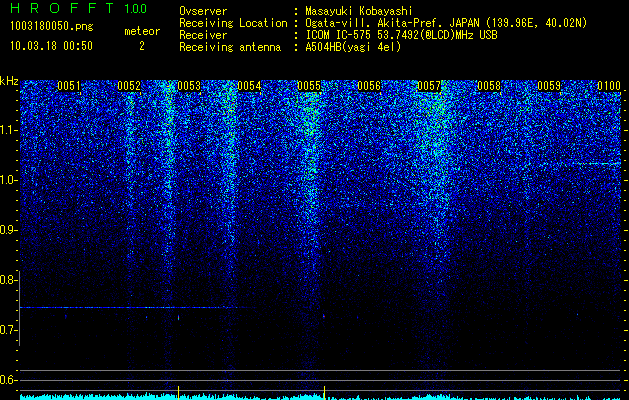629x400 pixels.
Task: Click the HROFFT program title
Action: (62, 8)
